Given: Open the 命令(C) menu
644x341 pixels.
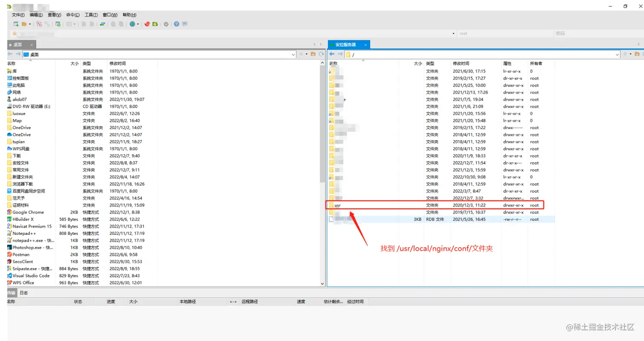Looking at the screenshot, I should pos(73,15).
